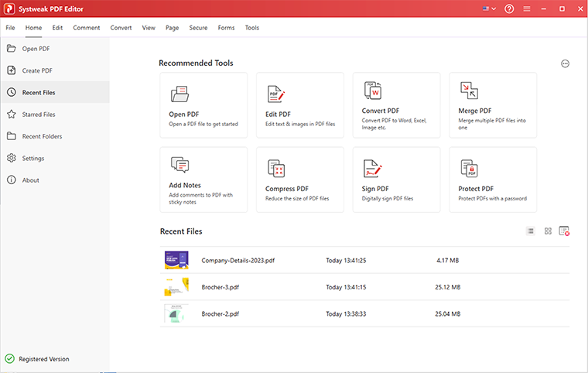The width and height of the screenshot is (588, 373).
Task: Select the Convert PDF tool icon
Action: tap(372, 91)
